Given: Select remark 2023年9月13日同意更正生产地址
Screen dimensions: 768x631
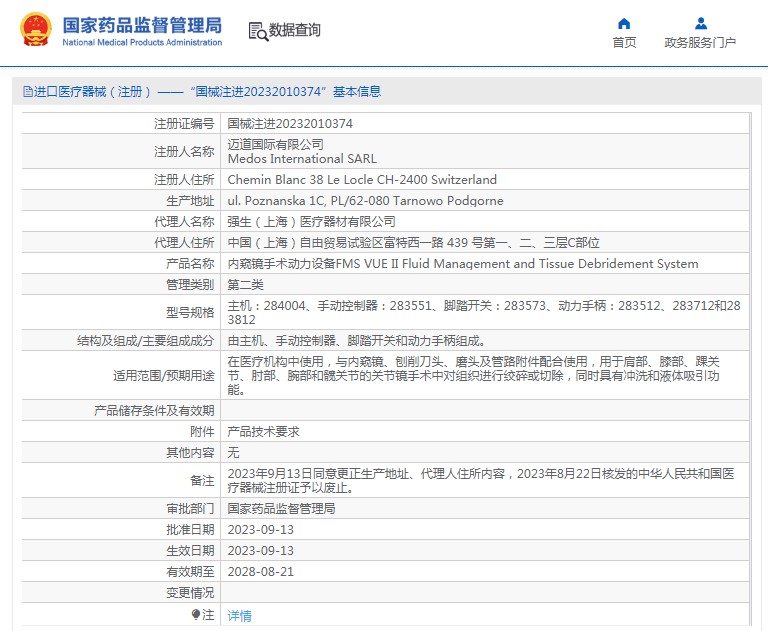Looking at the screenshot, I should point(481,481).
